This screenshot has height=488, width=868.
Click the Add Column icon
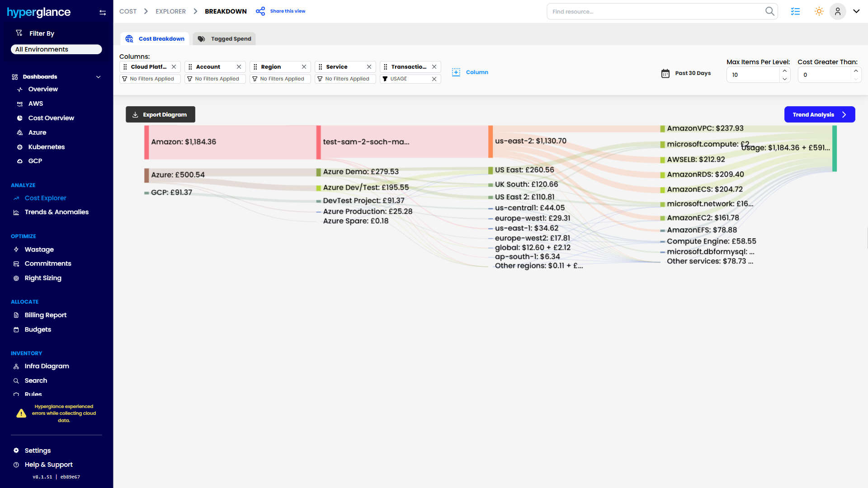pyautogui.click(x=456, y=72)
